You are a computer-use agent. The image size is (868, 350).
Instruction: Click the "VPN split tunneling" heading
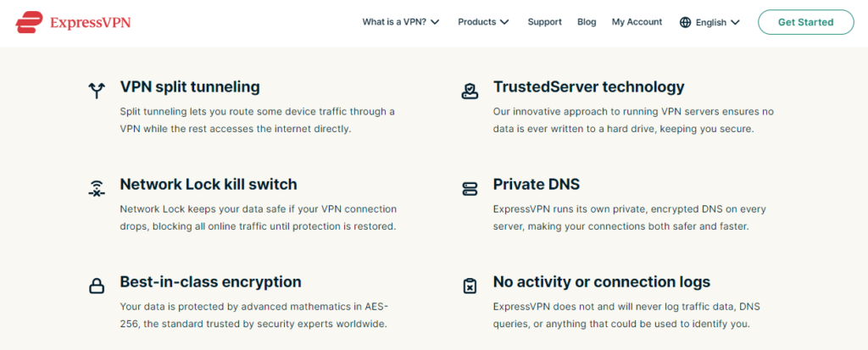tap(190, 86)
